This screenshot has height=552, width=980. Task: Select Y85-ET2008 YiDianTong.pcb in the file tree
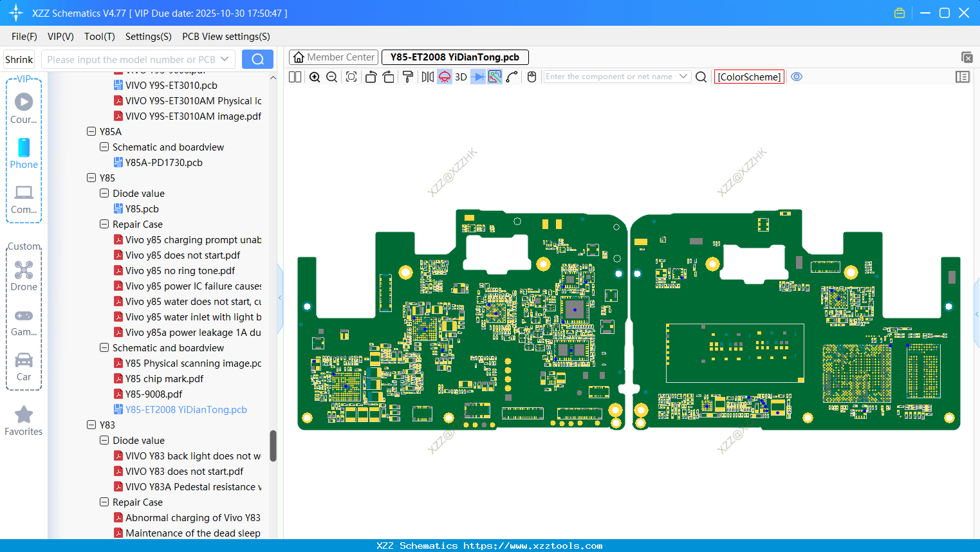(186, 409)
